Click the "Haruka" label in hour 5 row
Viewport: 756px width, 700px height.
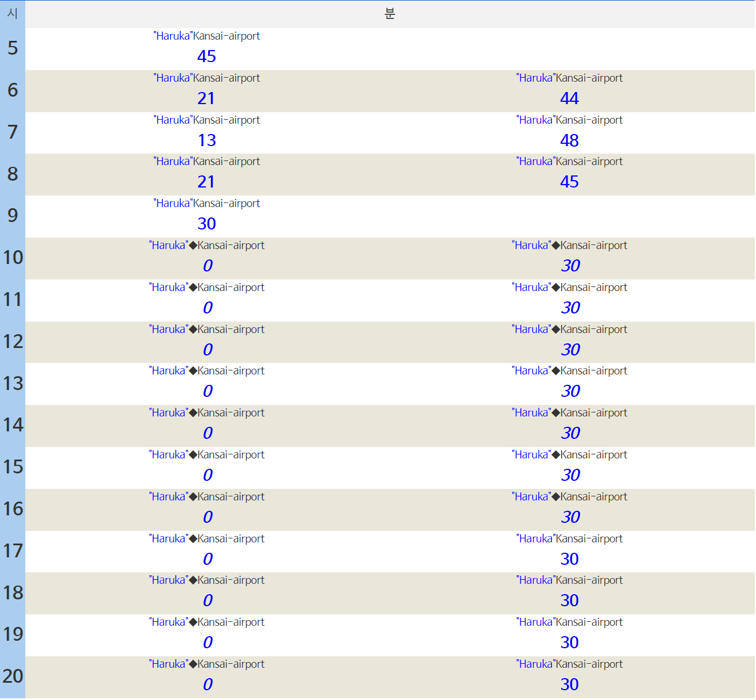(x=173, y=36)
